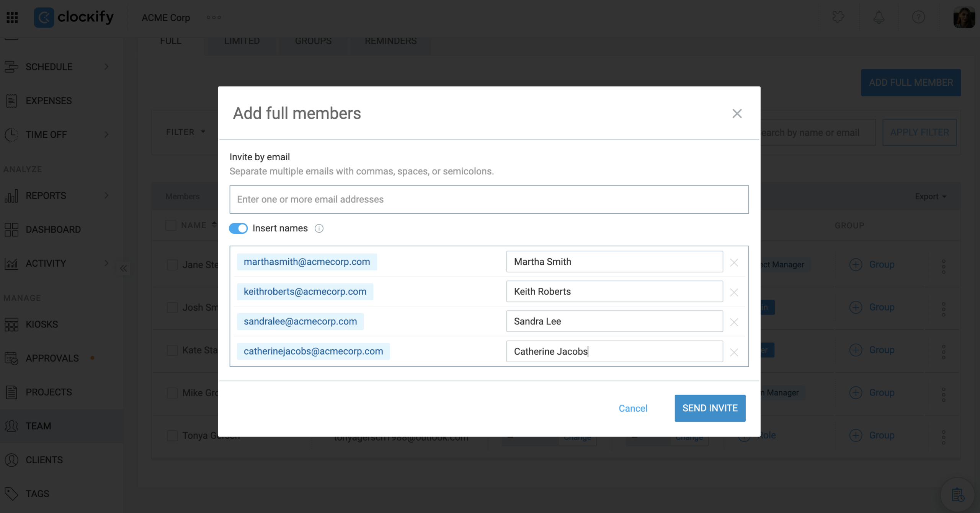The height and width of the screenshot is (513, 980).
Task: Open the puzzle-piece add-ons icon
Action: point(838,17)
